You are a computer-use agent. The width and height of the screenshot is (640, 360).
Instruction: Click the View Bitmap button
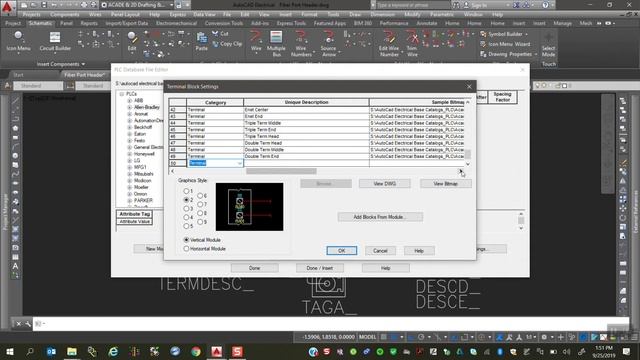(x=446, y=184)
